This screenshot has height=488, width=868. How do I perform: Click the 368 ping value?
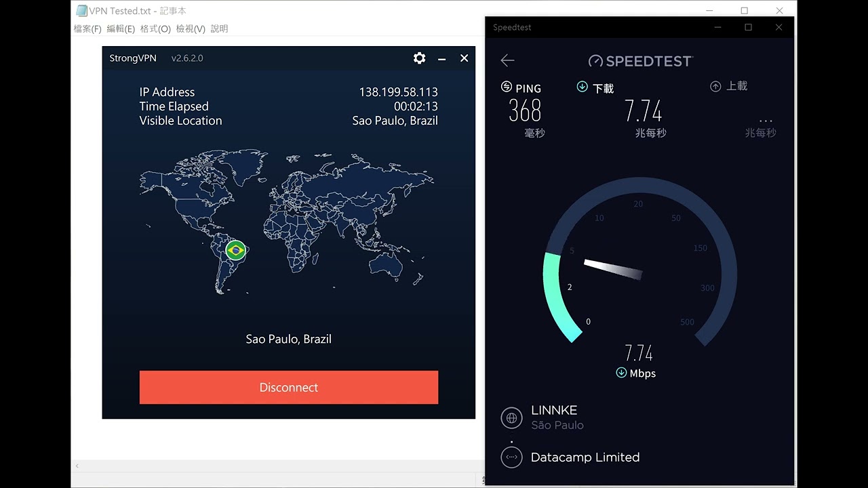[x=525, y=110]
